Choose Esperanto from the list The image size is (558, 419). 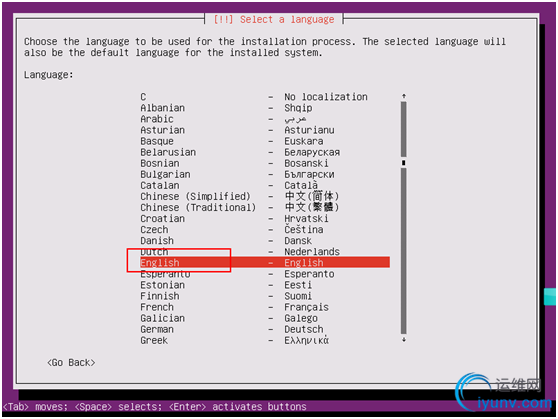tap(265, 274)
